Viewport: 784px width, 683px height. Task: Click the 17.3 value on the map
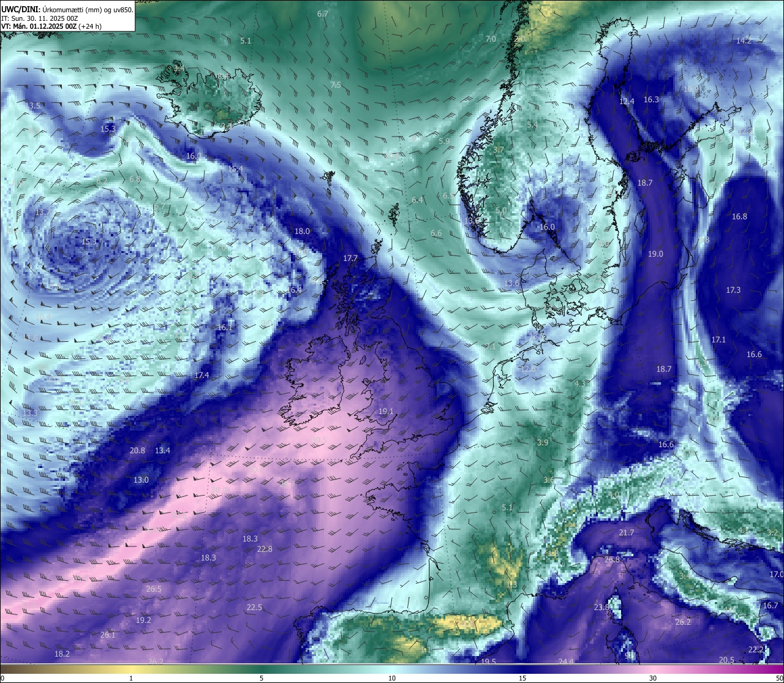pos(733,290)
